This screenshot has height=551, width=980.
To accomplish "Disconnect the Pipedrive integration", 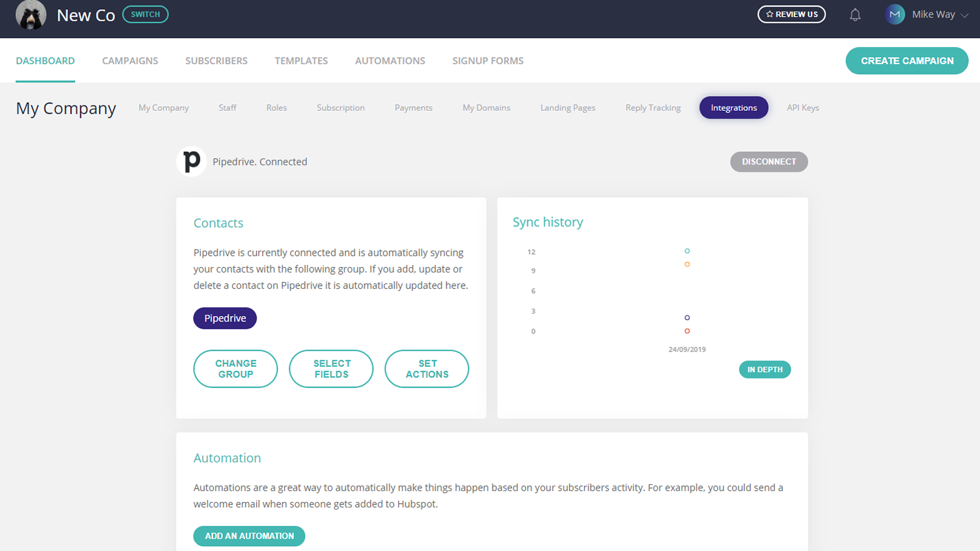I will pyautogui.click(x=769, y=162).
